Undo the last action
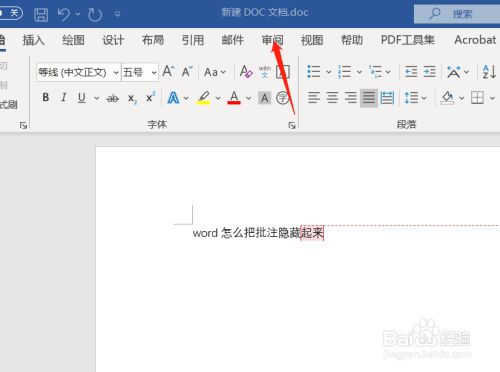Screen dimensions: 500x372 [x=63, y=14]
